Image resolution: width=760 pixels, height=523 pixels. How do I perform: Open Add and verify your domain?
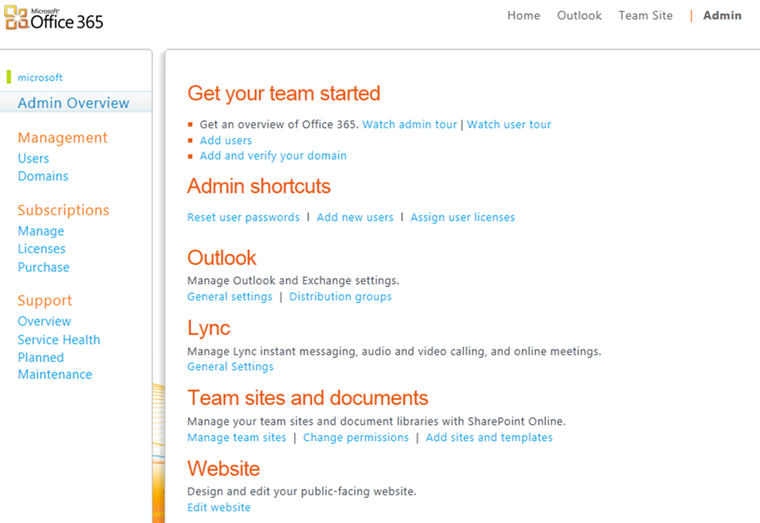273,156
